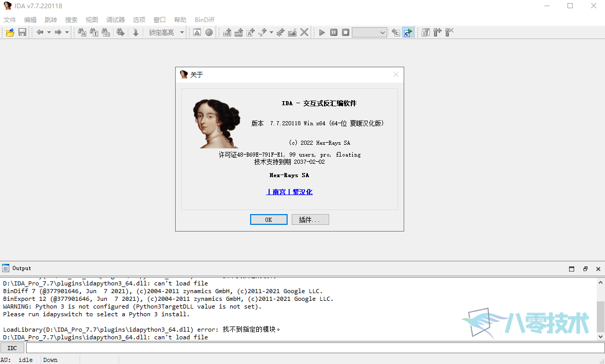This screenshot has height=364, width=605.
Task: Open the 视图 menu
Action: coord(92,20)
